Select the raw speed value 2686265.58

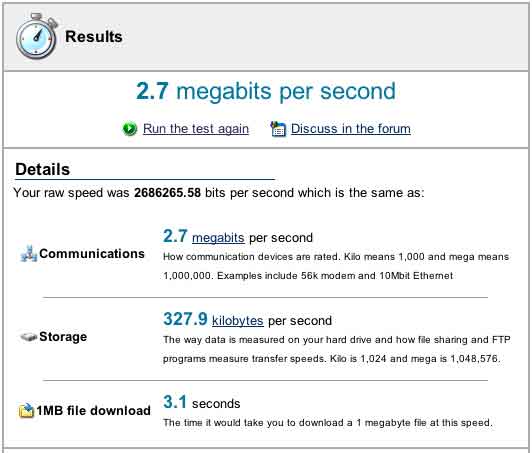tap(168, 193)
